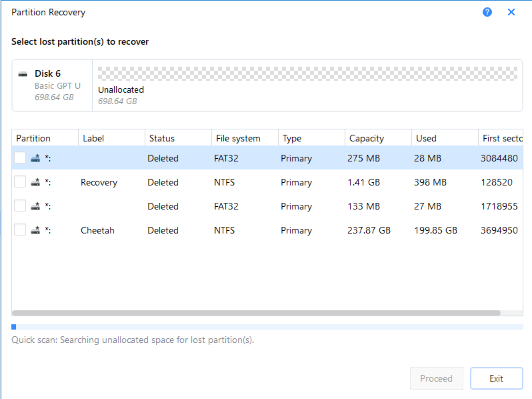Click drive icon of 275 MB FAT32 partition
The width and height of the screenshot is (532, 399).
pyautogui.click(x=35, y=158)
